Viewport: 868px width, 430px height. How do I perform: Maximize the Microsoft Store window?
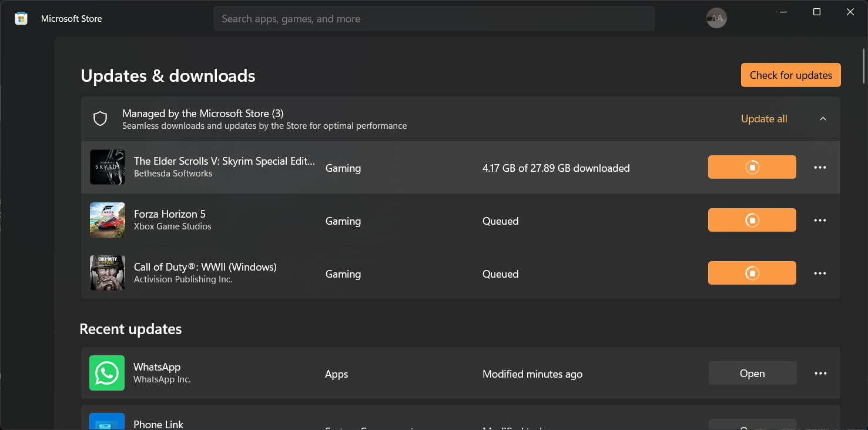pos(816,12)
